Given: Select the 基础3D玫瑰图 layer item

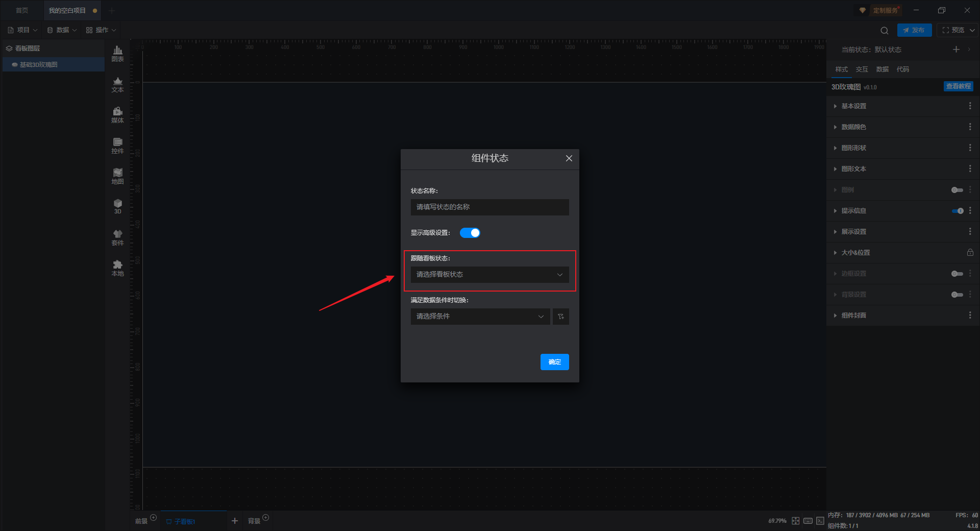Looking at the screenshot, I should point(54,65).
